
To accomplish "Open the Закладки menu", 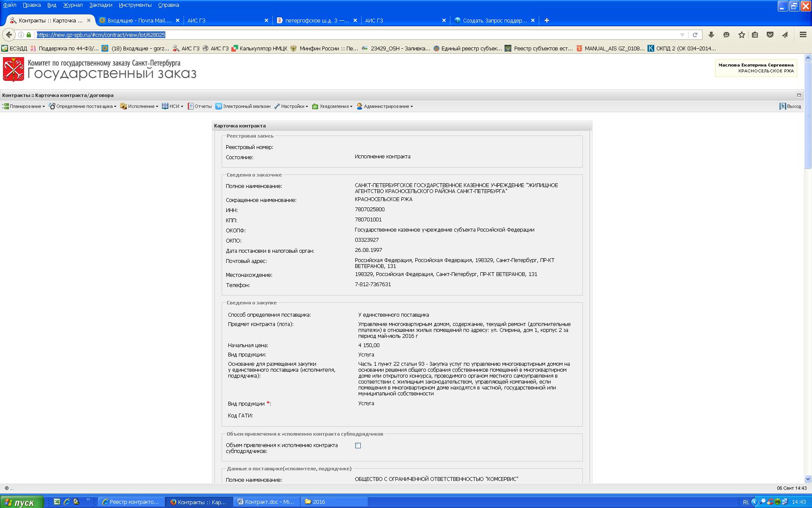I will tap(101, 5).
